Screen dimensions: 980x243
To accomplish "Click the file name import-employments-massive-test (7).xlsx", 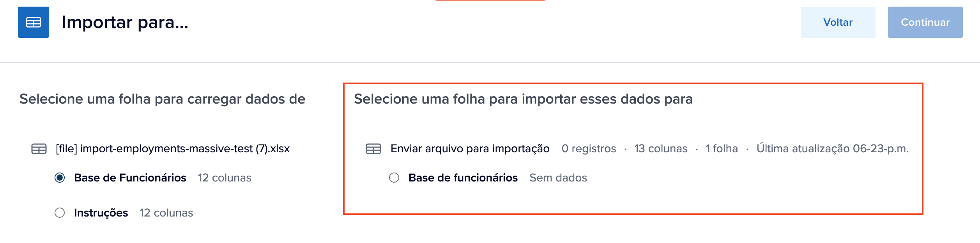I will pyautogui.click(x=173, y=149).
